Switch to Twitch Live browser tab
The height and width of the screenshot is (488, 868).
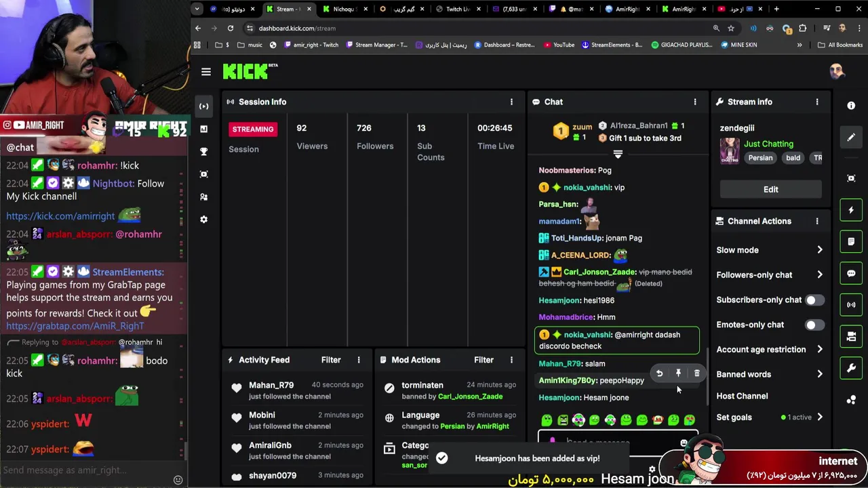458,9
